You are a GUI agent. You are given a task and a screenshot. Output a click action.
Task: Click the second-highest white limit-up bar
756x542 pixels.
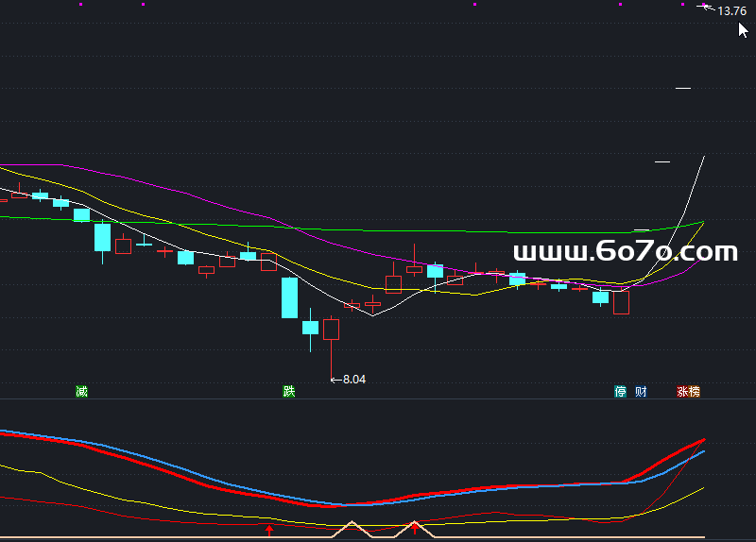click(x=683, y=89)
